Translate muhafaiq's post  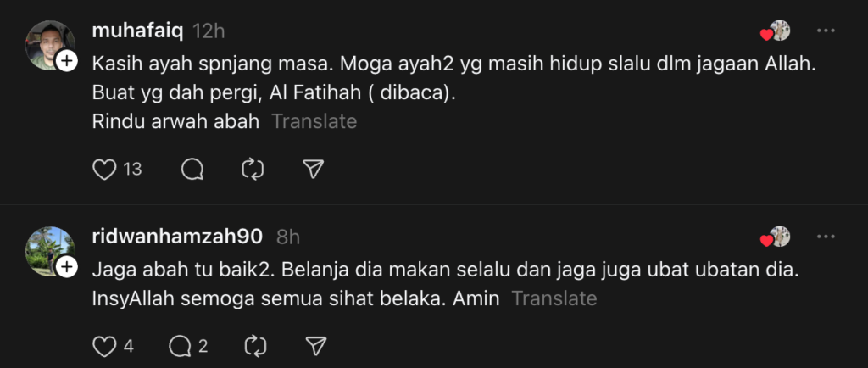[314, 121]
